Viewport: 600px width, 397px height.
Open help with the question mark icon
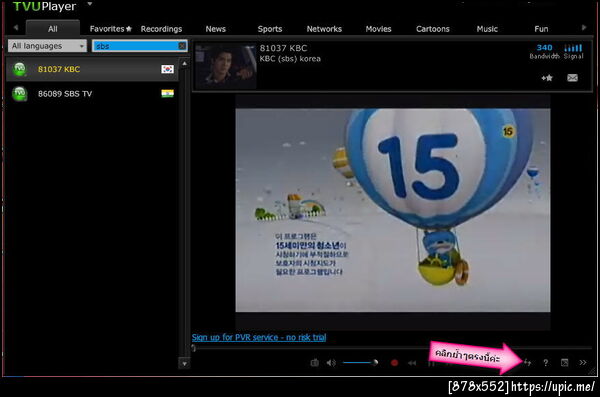(545, 363)
